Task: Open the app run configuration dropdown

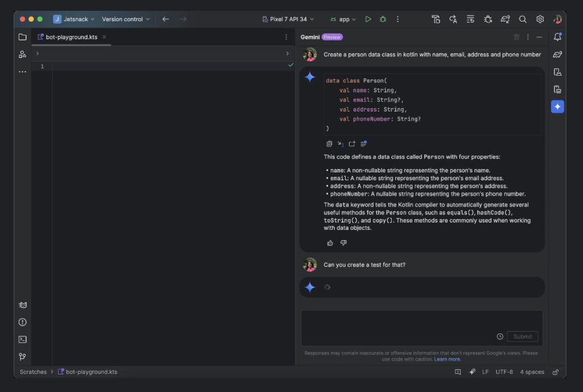Action: (343, 19)
